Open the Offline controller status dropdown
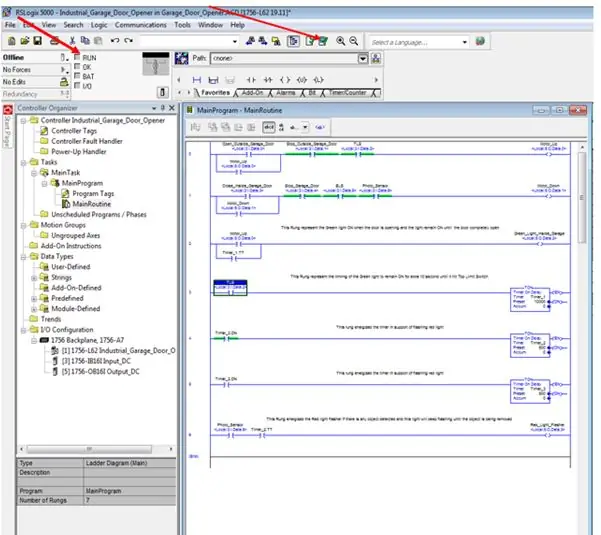 click(64, 57)
